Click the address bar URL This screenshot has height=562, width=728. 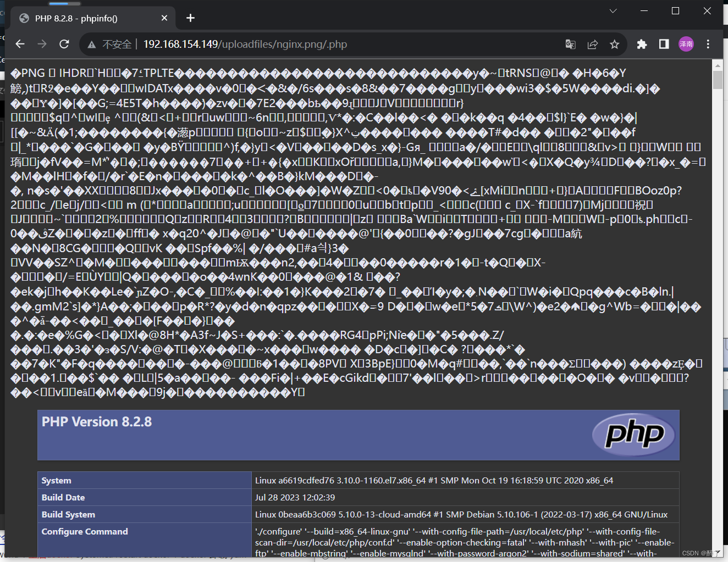tap(245, 44)
